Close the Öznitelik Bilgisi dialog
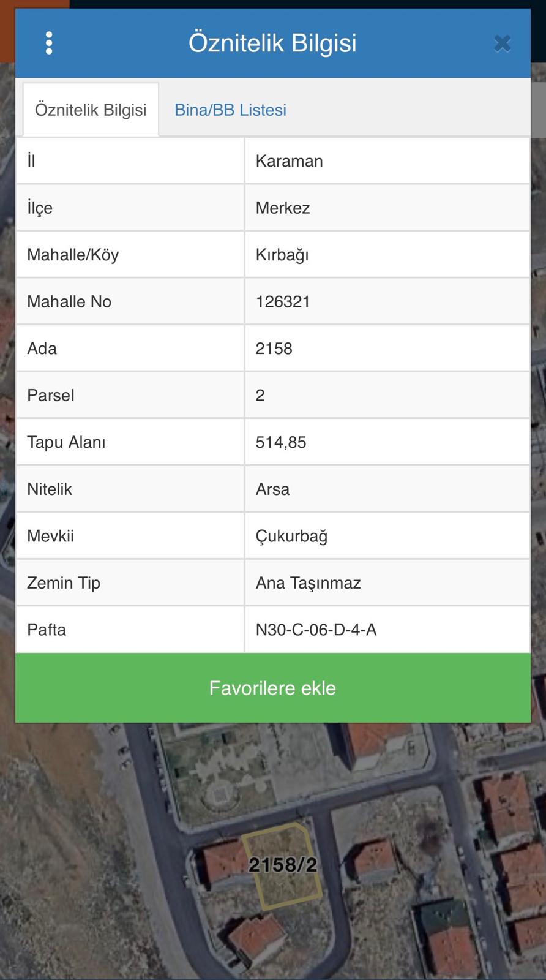This screenshot has width=546, height=980. pyautogui.click(x=502, y=43)
